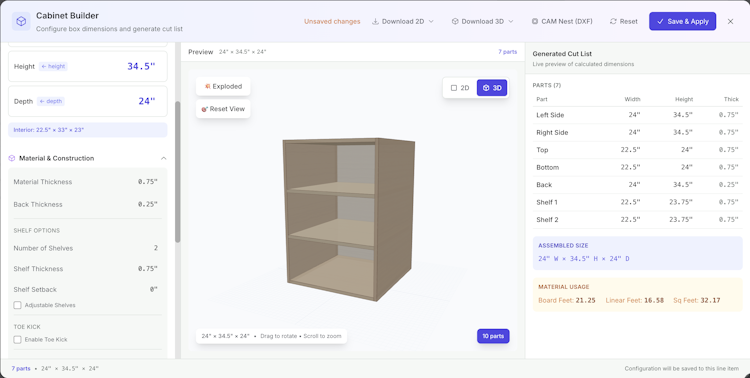750x378 pixels.
Task: Click the Cabinet Builder cube logo icon
Action: click(x=21, y=22)
